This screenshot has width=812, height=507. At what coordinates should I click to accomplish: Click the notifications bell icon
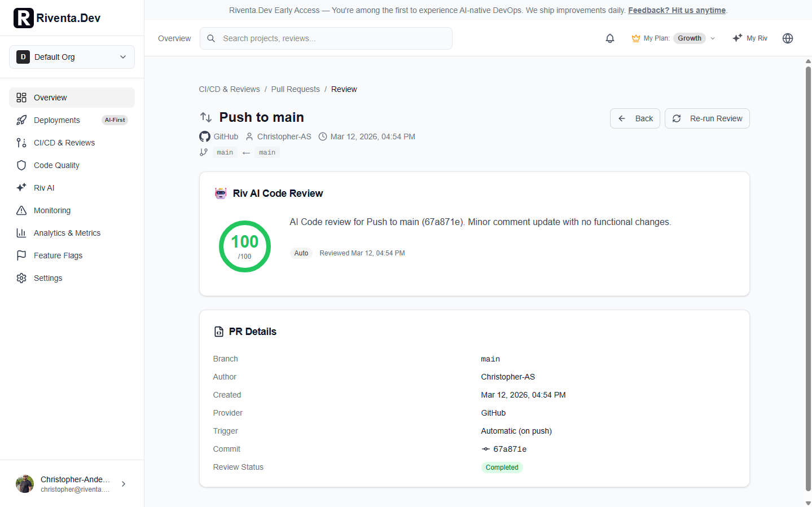click(610, 38)
